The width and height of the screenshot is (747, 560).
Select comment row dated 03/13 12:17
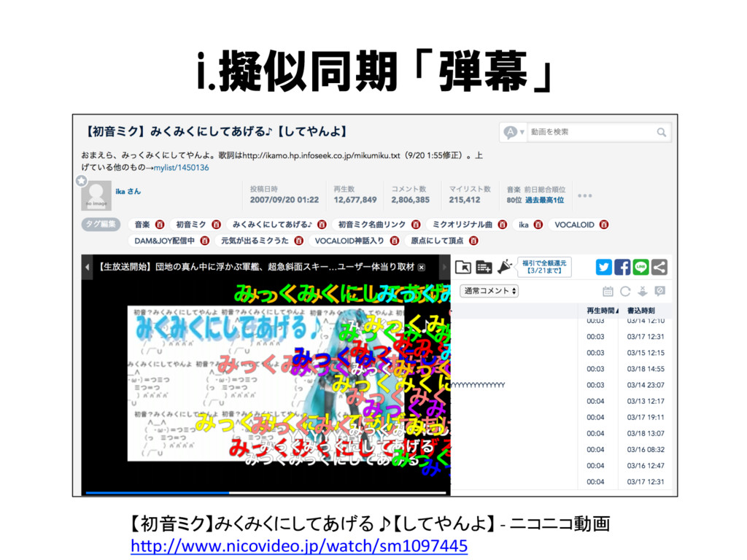click(x=562, y=402)
